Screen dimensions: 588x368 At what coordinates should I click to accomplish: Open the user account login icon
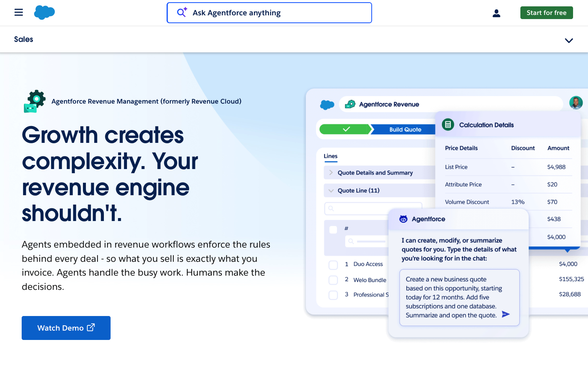point(496,13)
